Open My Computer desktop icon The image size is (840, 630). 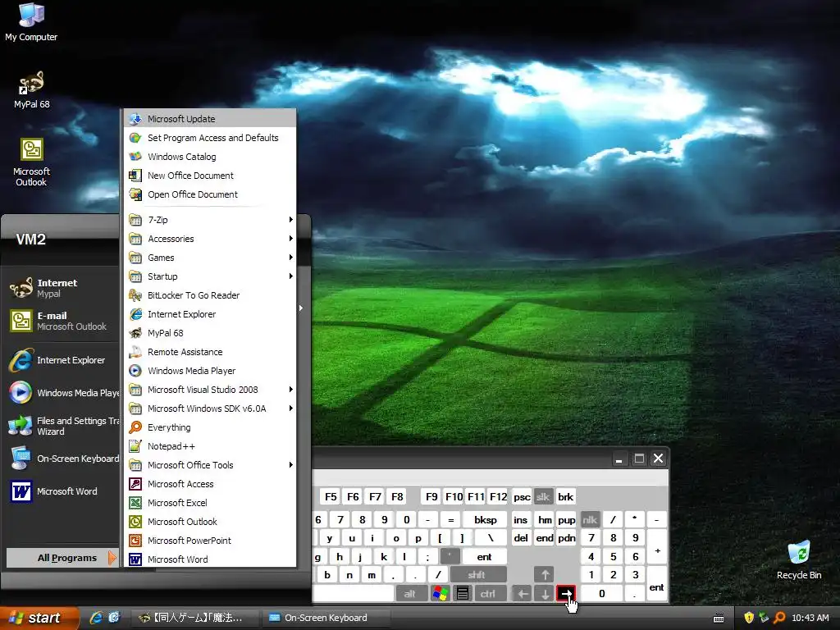(31, 22)
